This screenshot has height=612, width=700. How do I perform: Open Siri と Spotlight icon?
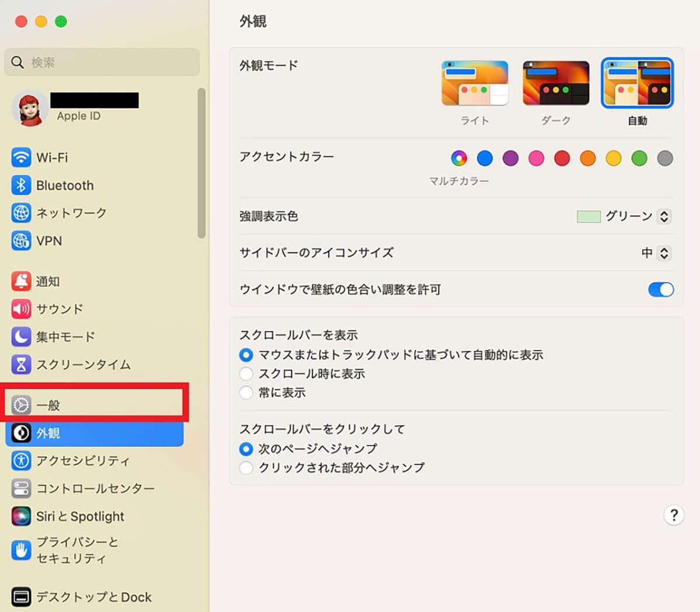(x=21, y=516)
